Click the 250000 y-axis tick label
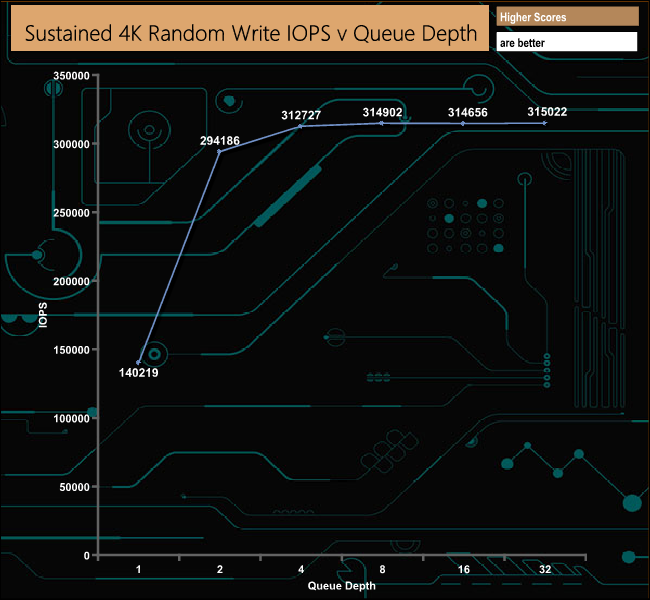The image size is (650, 600). point(71,213)
